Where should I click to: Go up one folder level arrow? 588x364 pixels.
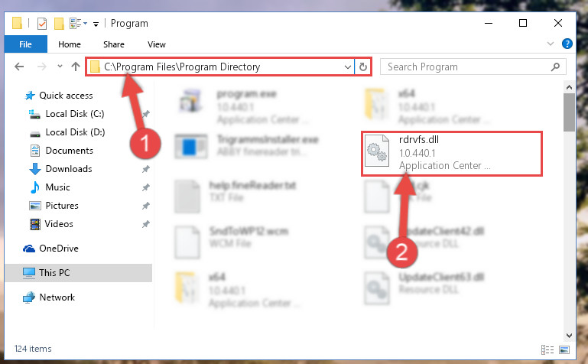(x=76, y=67)
